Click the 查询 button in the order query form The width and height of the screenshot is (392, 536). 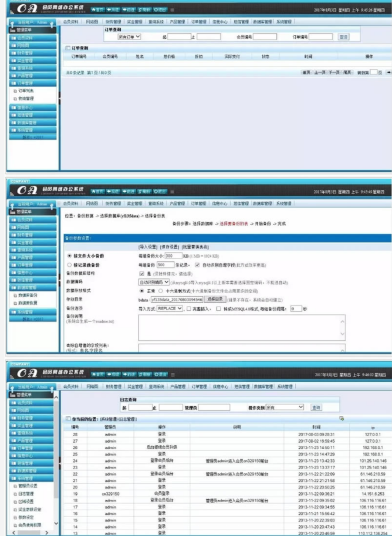point(344,37)
